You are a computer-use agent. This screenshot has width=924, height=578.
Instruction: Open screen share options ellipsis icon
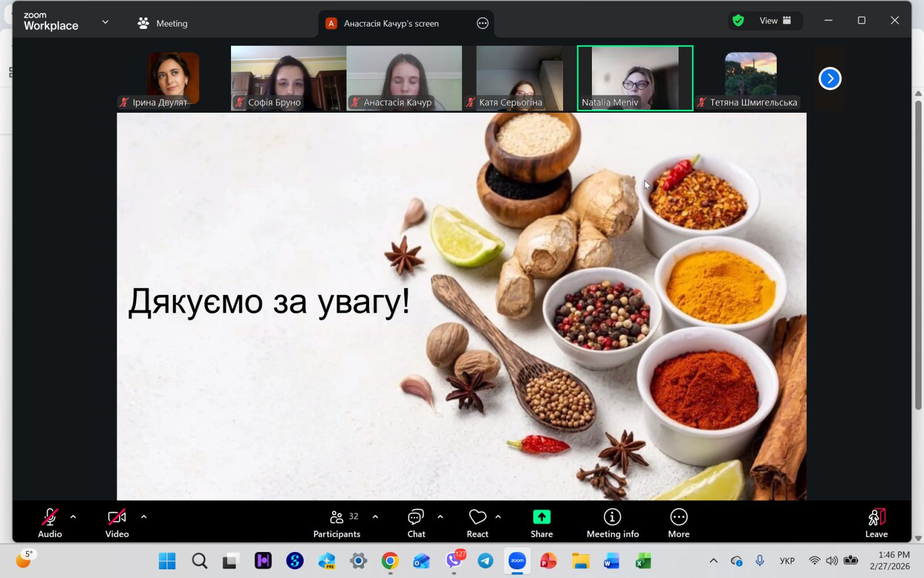coord(483,24)
